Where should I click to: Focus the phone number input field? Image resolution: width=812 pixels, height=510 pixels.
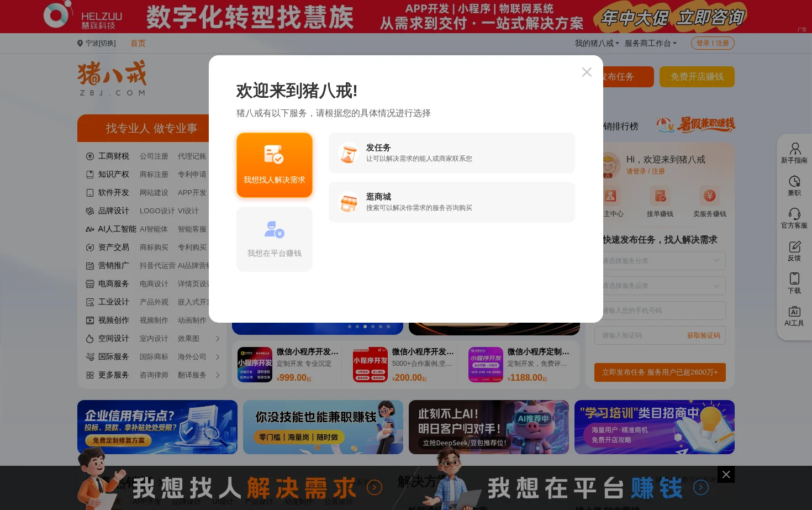660,311
